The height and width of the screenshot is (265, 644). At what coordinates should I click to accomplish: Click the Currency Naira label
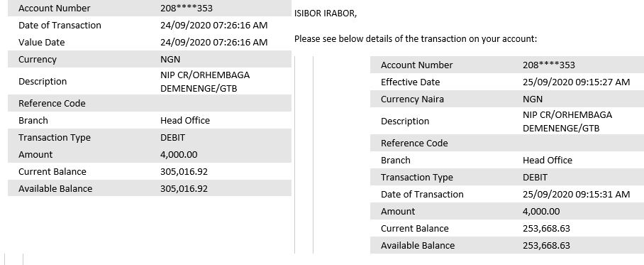tap(412, 99)
